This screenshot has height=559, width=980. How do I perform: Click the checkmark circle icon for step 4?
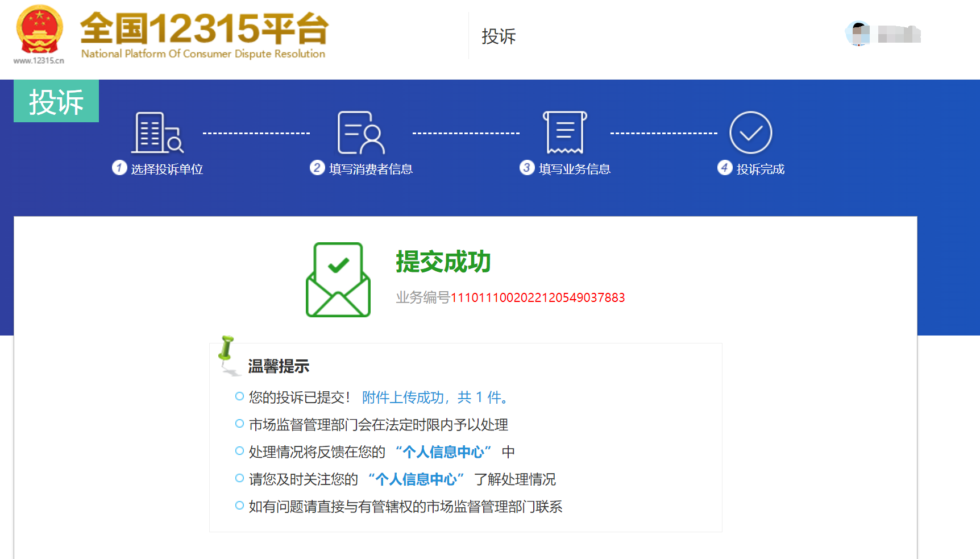point(750,132)
